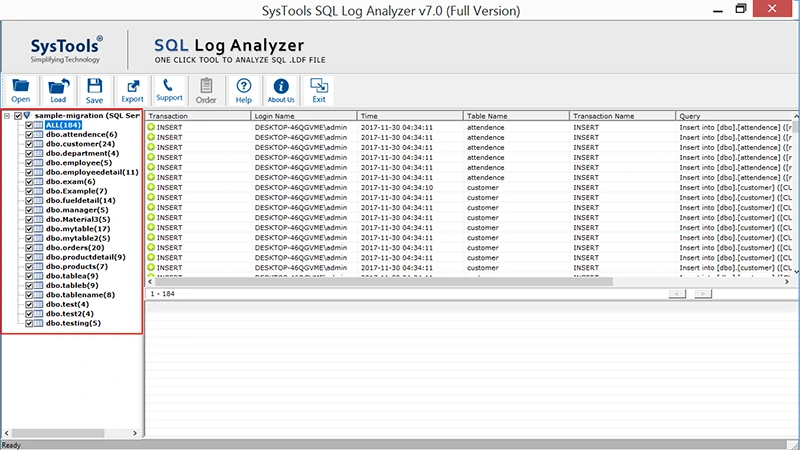
Task: Uncheck the sample-migration root checkbox
Action: pyautogui.click(x=18, y=116)
